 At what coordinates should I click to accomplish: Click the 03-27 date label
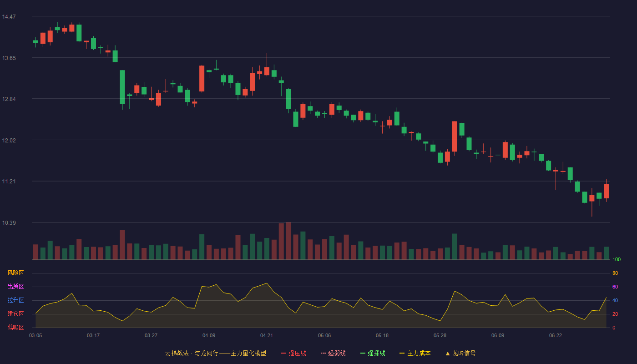pos(151,335)
